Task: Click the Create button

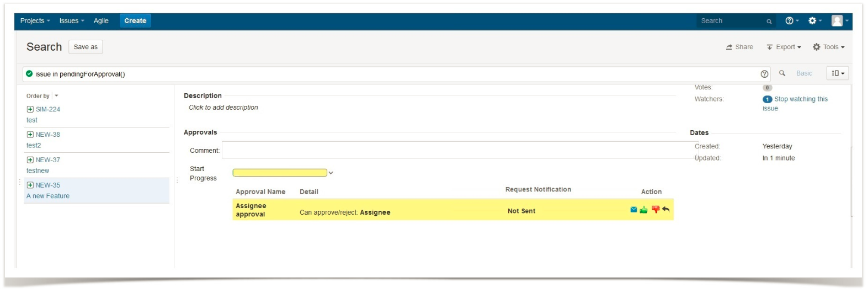Action: tap(135, 21)
